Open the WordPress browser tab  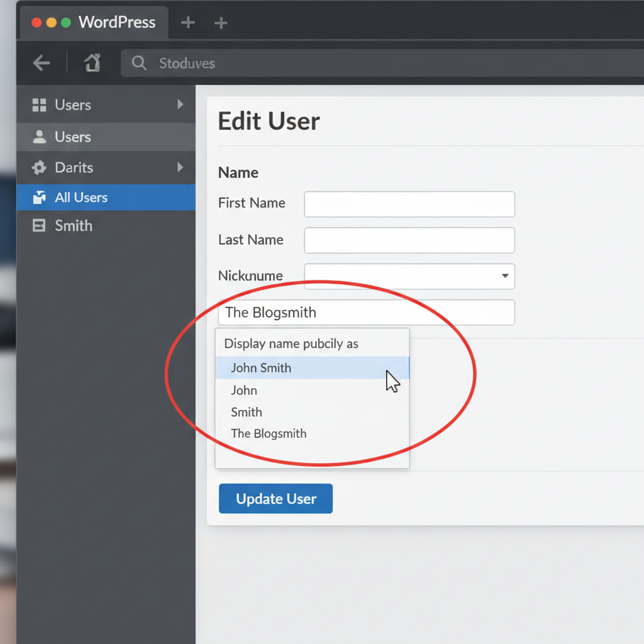[94, 23]
